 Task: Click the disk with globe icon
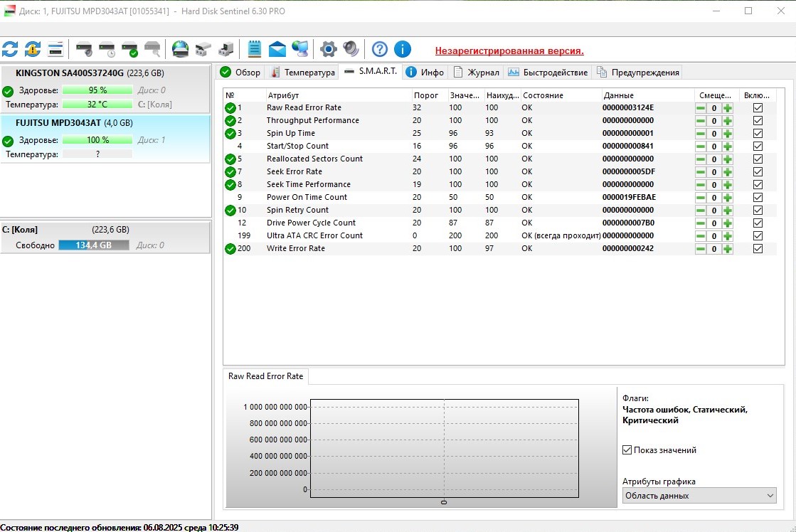180,49
